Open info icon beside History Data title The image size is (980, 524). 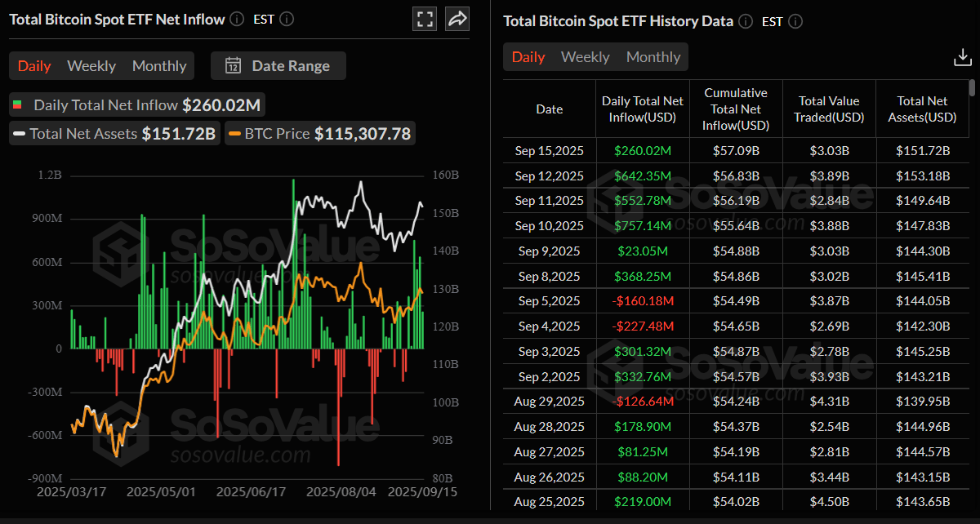(745, 21)
